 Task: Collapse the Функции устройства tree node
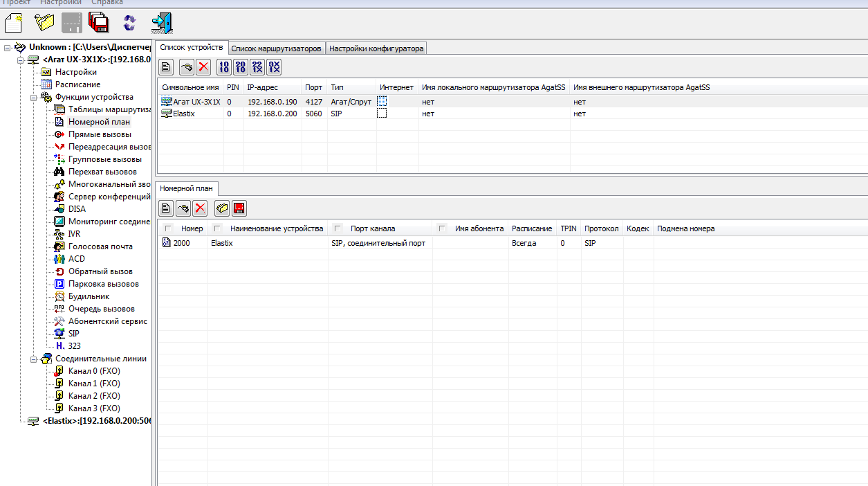pos(33,98)
